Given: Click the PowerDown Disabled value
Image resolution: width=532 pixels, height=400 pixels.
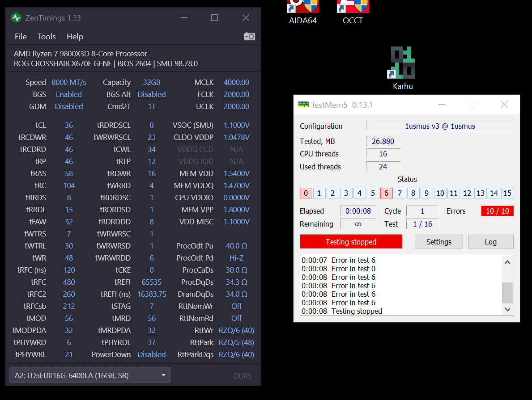Looking at the screenshot, I should point(152,354).
